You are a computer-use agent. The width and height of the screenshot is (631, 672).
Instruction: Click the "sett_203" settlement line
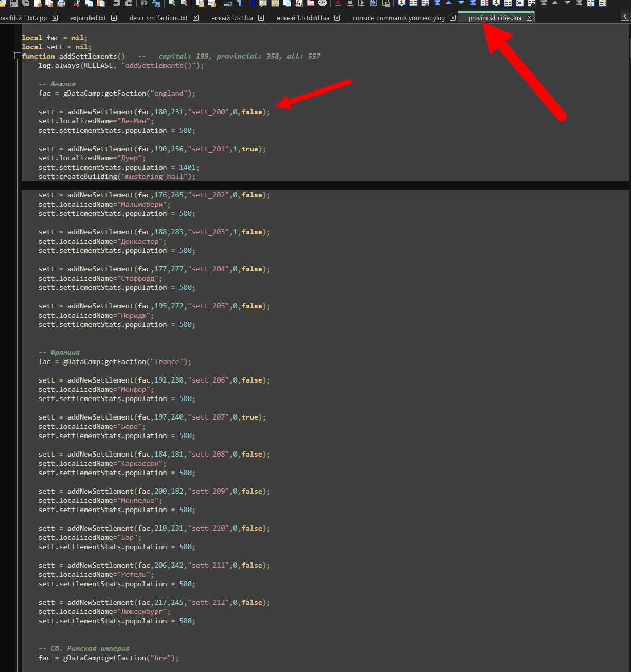154,232
